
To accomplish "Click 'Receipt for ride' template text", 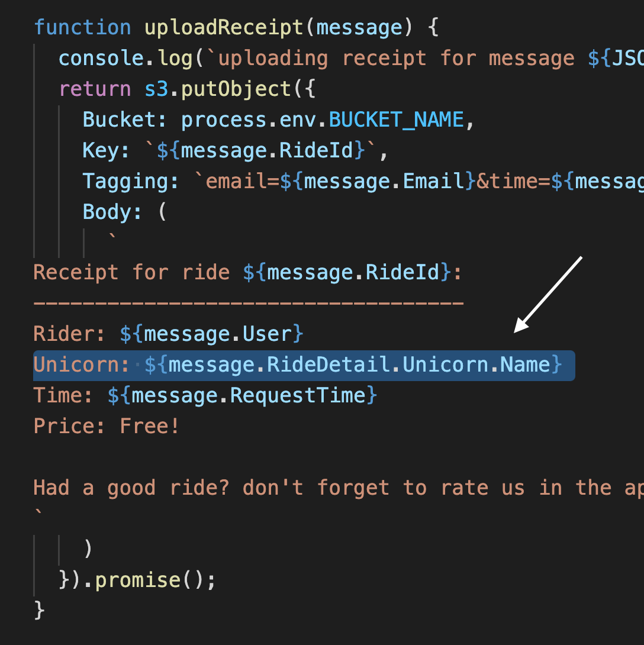I will point(131,273).
